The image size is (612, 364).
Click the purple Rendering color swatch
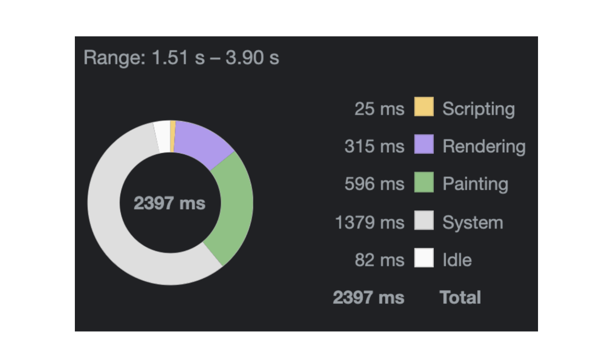(x=424, y=144)
